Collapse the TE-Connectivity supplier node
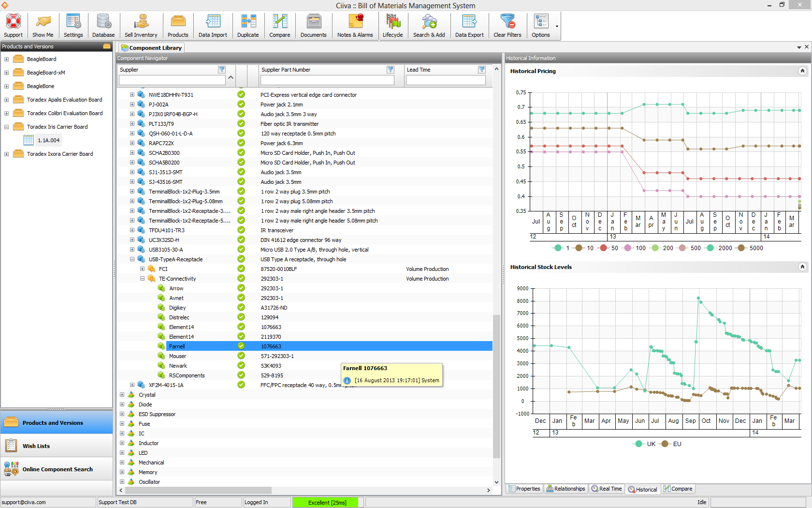 pyautogui.click(x=142, y=278)
